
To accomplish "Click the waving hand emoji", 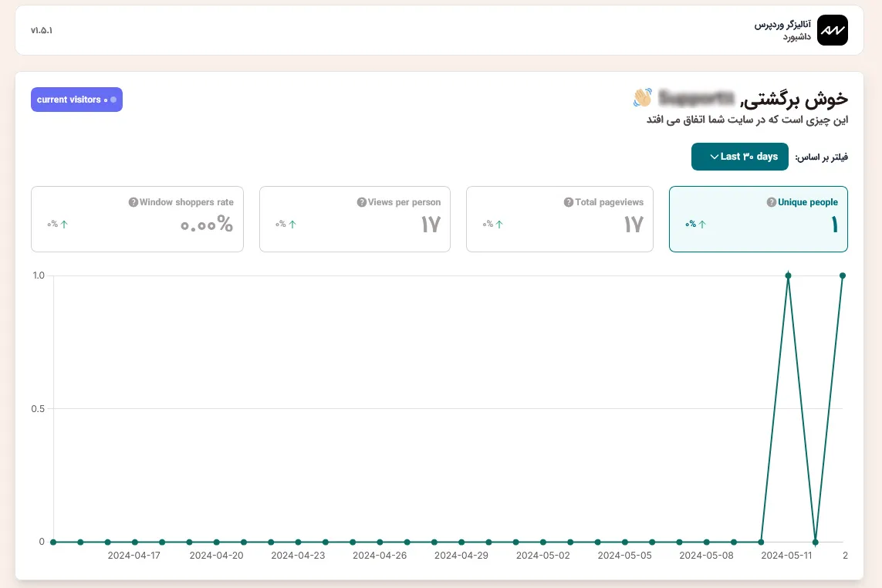I will coord(642,98).
